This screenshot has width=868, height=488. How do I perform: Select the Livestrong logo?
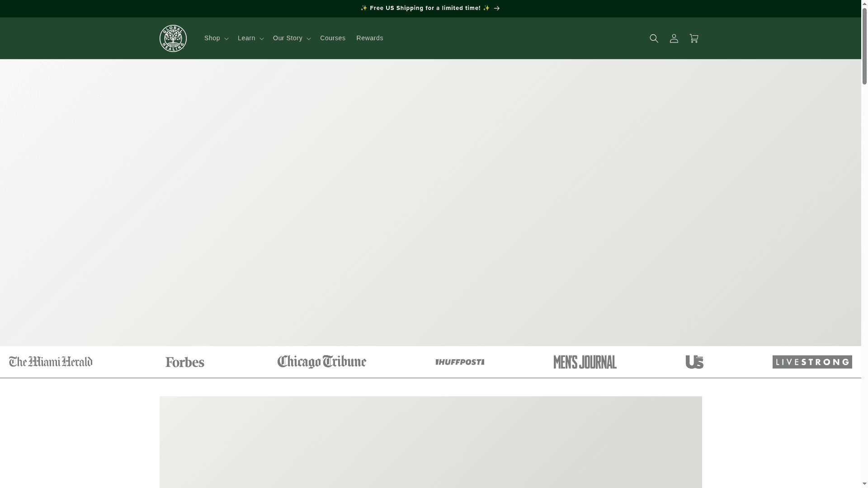[x=811, y=362]
